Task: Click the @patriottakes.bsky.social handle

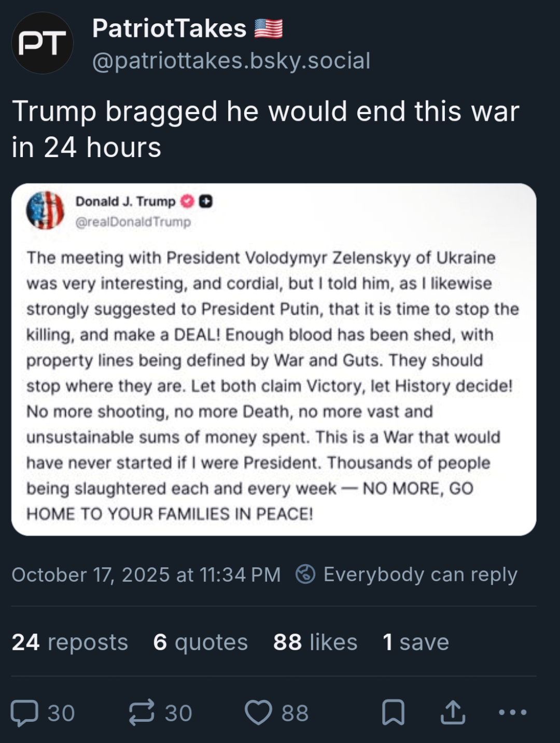Action: pyautogui.click(x=231, y=61)
